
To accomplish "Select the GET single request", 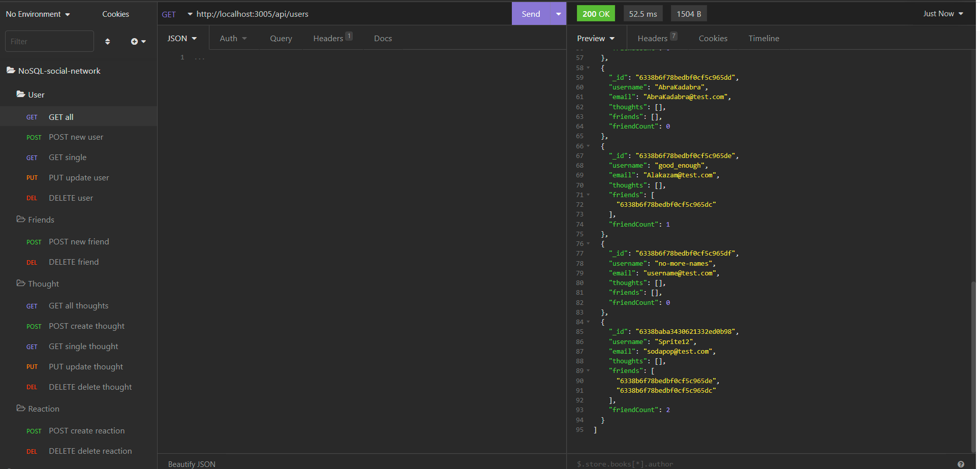I will (x=78, y=157).
